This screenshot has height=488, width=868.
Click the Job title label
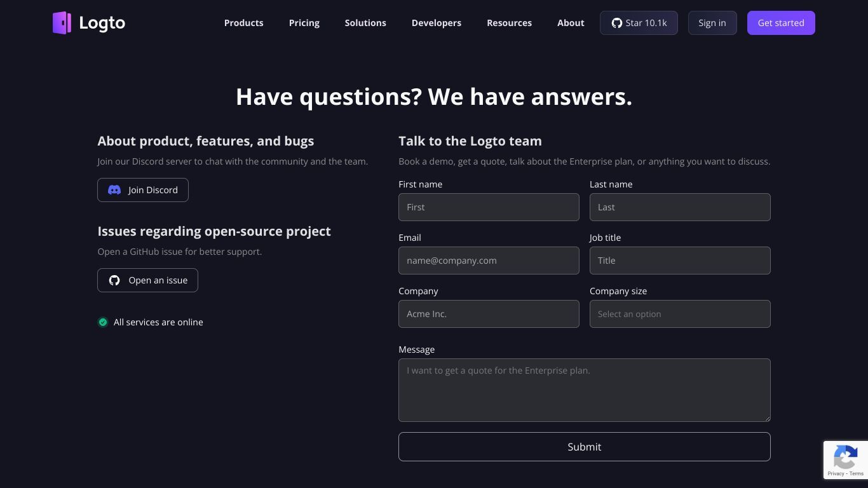tap(606, 238)
